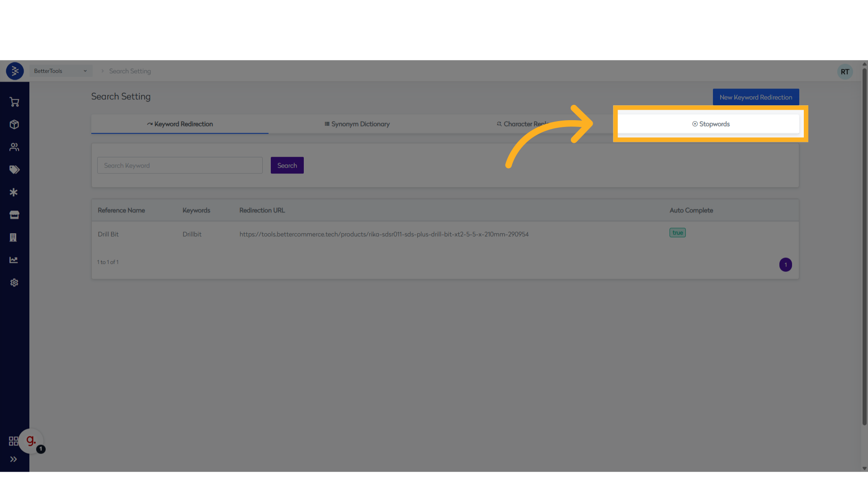Open the analytics chart sidebar icon
Viewport: 868px width, 488px height.
[x=14, y=260]
